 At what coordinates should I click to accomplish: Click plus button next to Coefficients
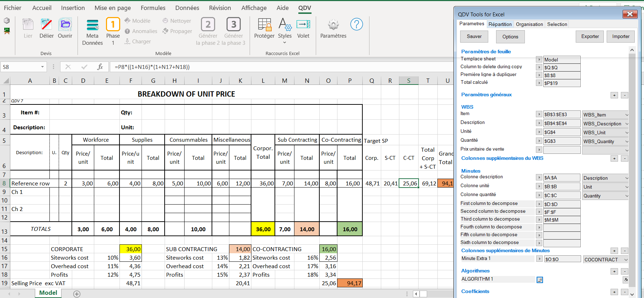coord(614,292)
